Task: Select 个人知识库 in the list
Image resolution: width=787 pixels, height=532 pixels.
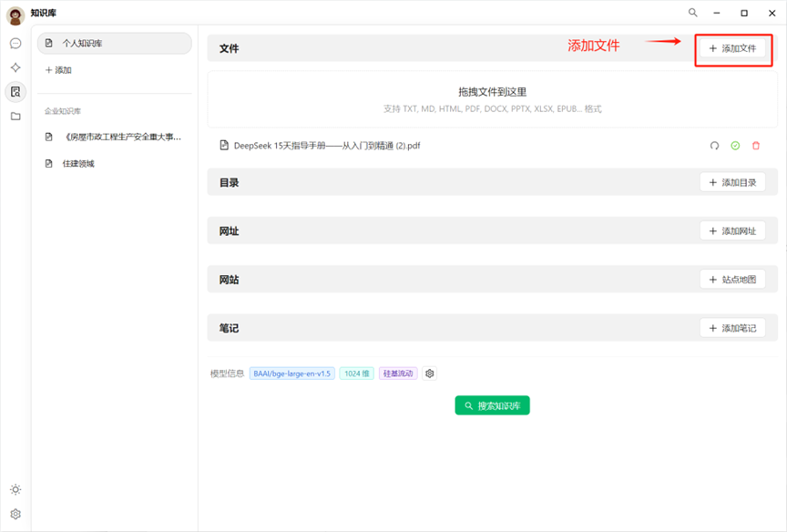Action: point(115,44)
